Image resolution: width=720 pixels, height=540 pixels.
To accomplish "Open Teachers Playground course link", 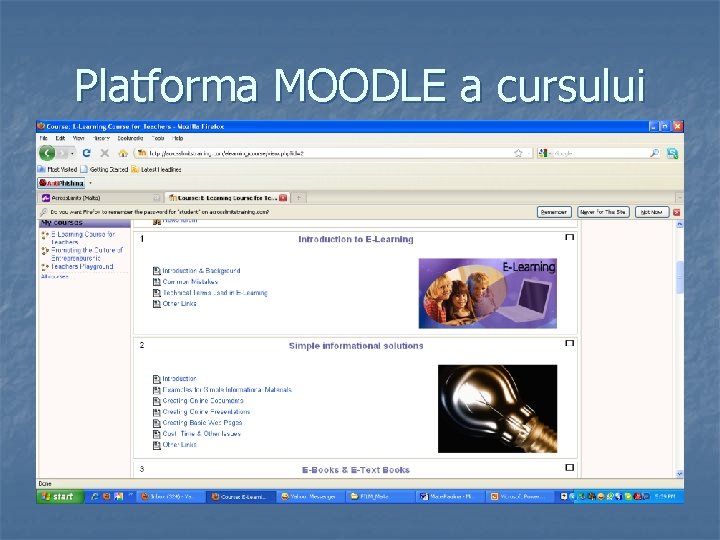I will coord(82,266).
